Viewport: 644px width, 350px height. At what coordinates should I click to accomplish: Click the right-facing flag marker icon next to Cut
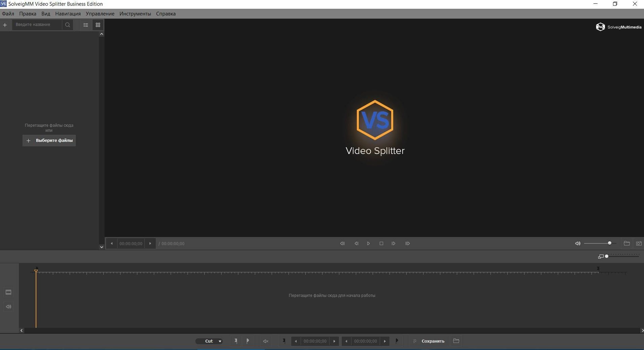pos(248,341)
